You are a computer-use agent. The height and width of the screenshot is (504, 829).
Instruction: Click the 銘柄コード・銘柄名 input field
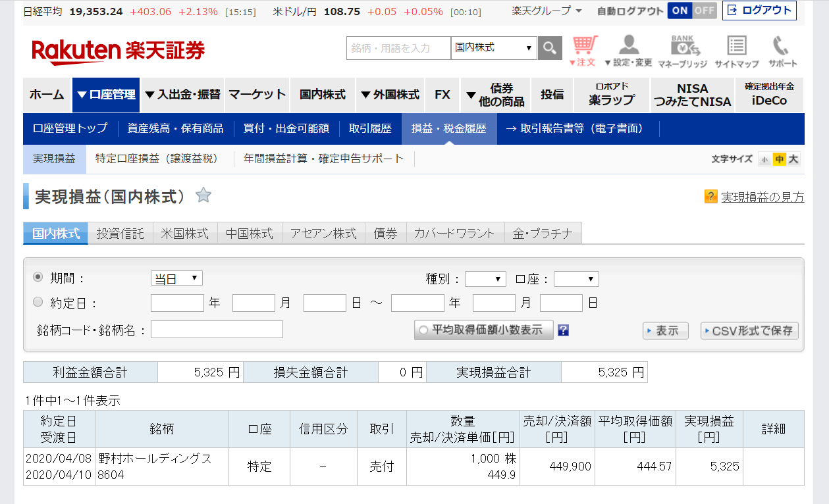(217, 330)
